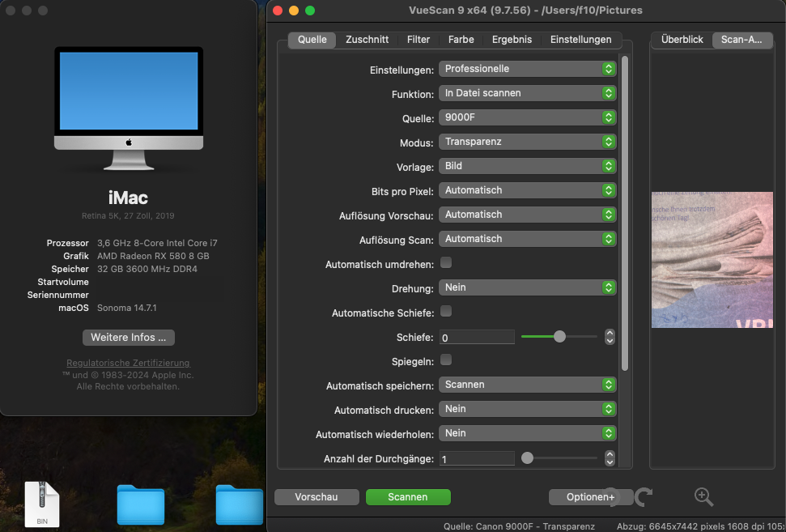Switch to the Zuschnitt tab

(x=367, y=40)
